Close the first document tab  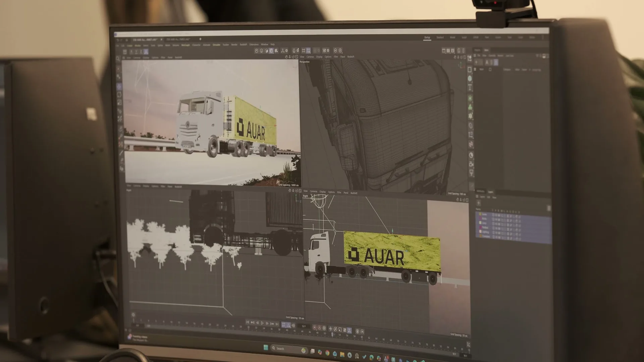[x=161, y=40]
